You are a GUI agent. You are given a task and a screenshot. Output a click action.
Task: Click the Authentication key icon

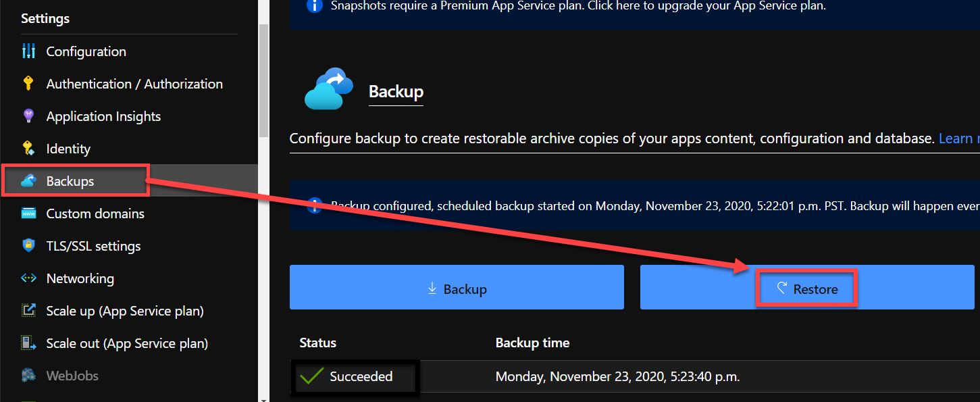click(28, 84)
